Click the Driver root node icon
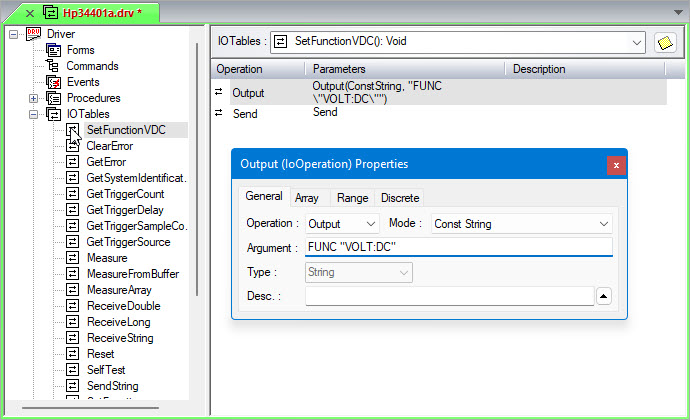The image size is (690, 420). pos(33,34)
